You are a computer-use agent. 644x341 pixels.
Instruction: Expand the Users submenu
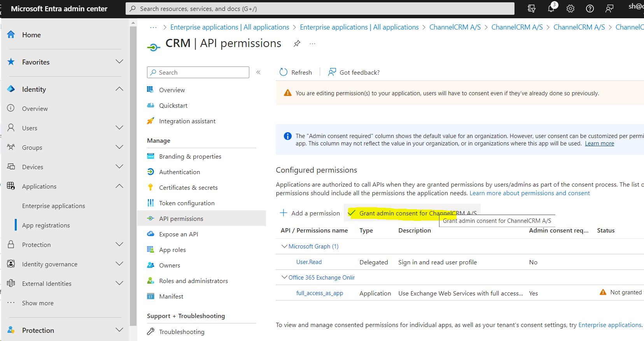[x=119, y=128]
